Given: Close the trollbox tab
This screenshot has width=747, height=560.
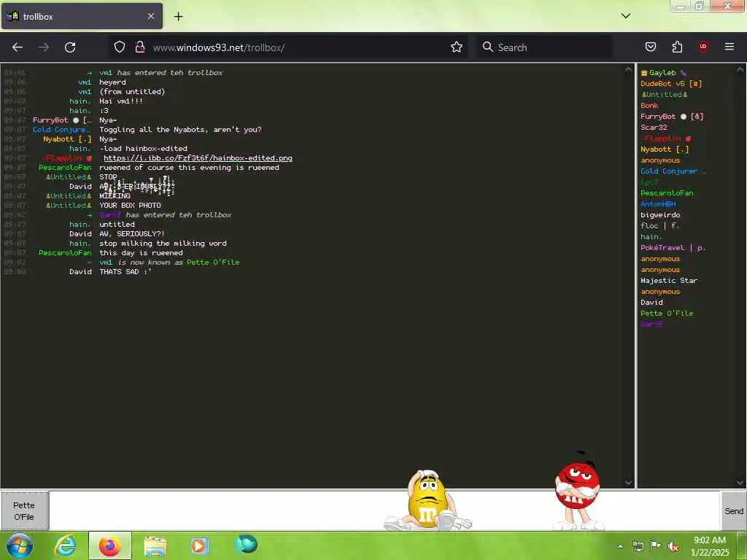Looking at the screenshot, I should click(x=150, y=16).
